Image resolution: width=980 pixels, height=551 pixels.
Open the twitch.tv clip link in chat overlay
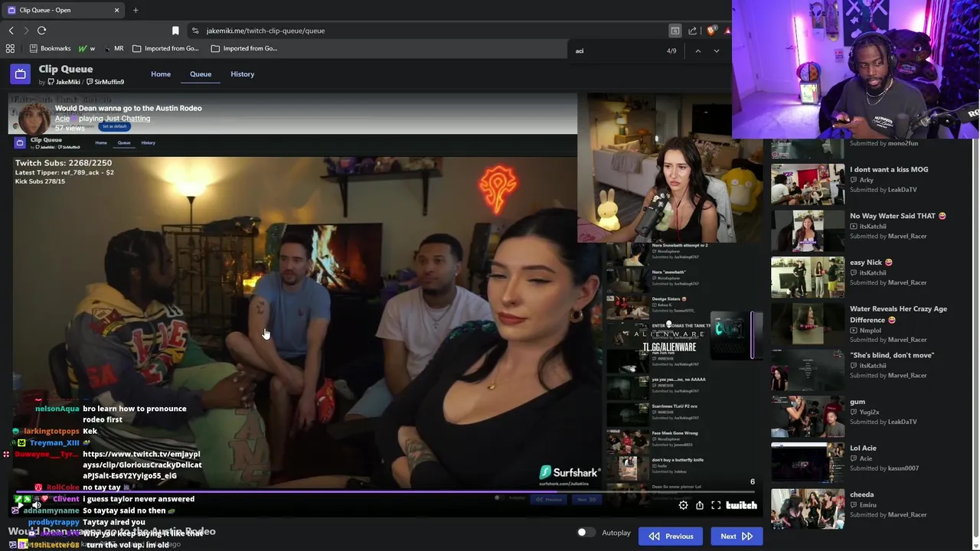(142, 465)
